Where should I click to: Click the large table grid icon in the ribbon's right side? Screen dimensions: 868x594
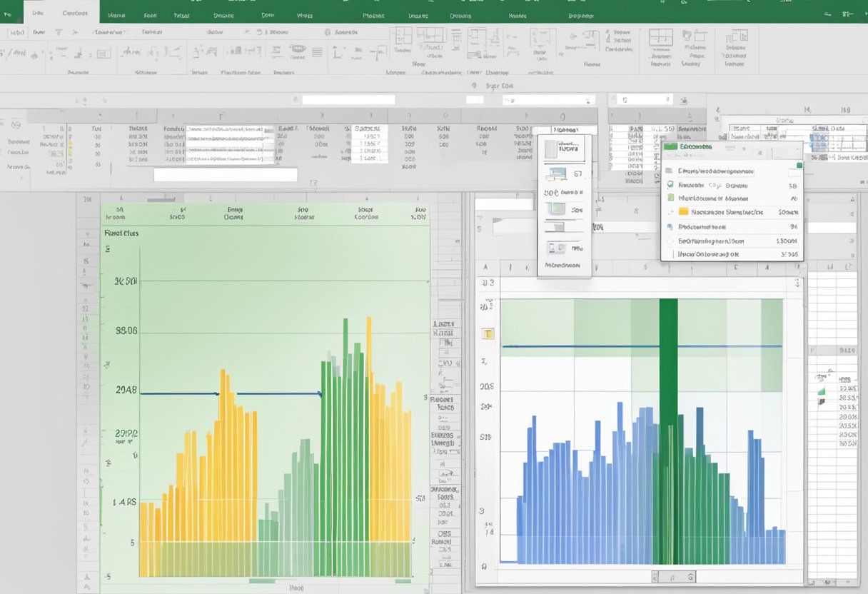coord(660,38)
